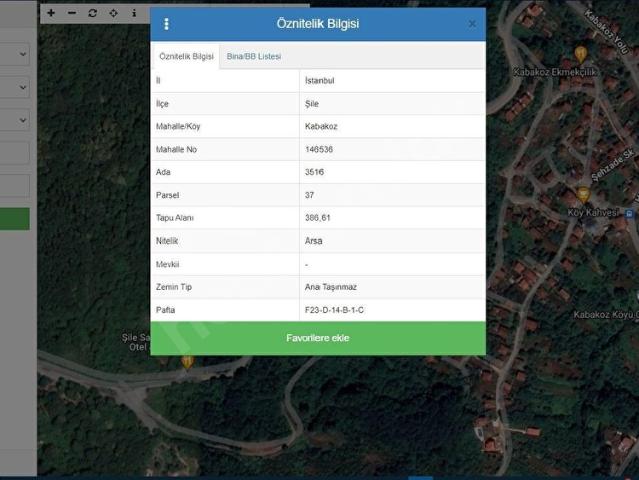Select the Zemin Tip value Ana Taşınmaz
The width and height of the screenshot is (639, 480).
[392, 287]
